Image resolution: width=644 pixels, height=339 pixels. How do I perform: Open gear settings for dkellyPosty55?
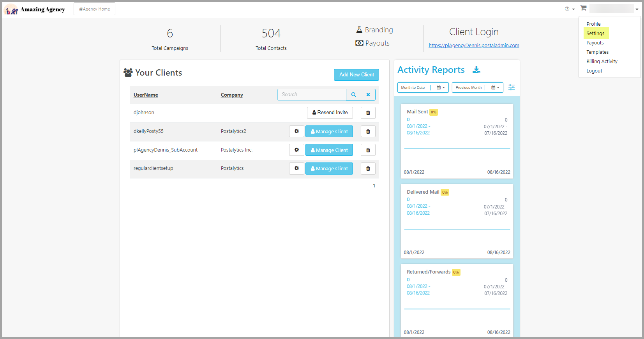(x=296, y=131)
